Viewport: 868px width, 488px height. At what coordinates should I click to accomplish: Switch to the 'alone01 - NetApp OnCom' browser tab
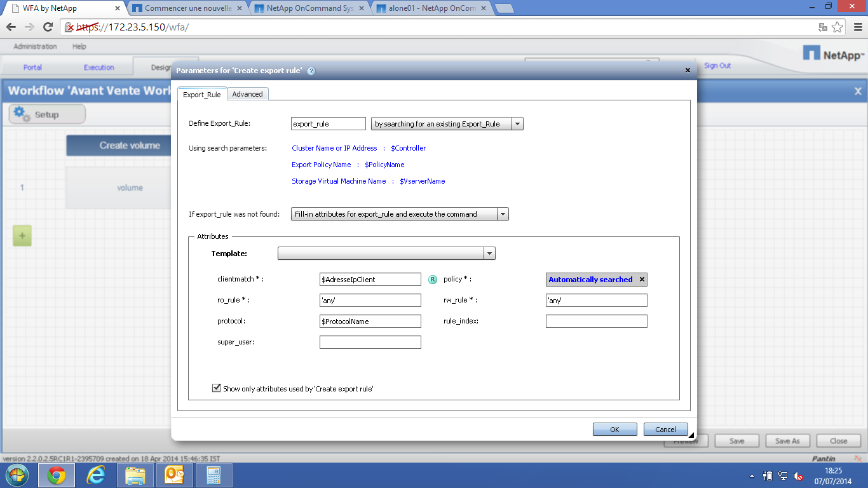431,8
